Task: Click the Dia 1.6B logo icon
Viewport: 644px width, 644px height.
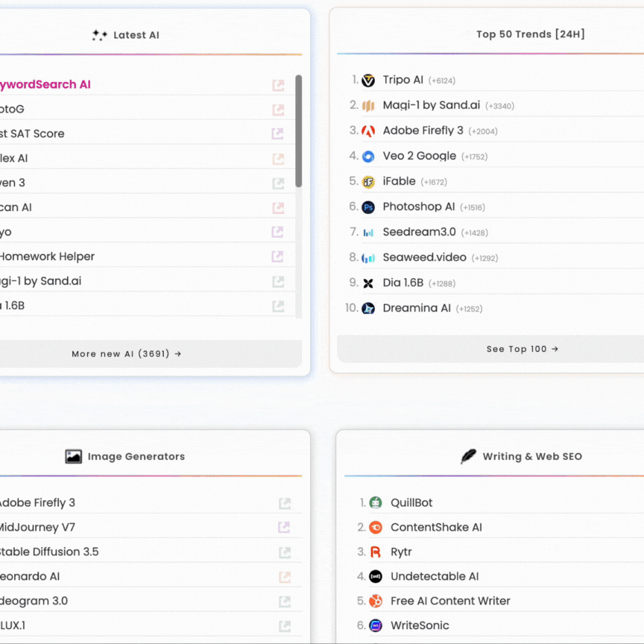Action: tap(368, 283)
